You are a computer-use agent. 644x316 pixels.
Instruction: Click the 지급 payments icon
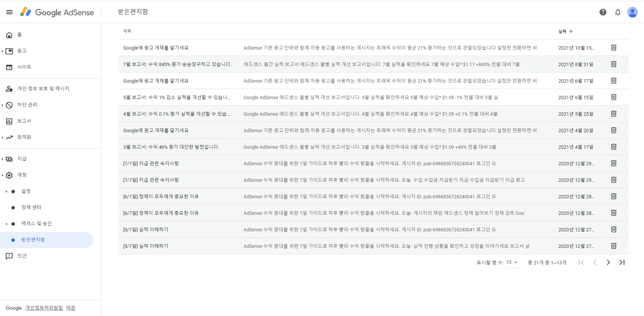(x=9, y=159)
